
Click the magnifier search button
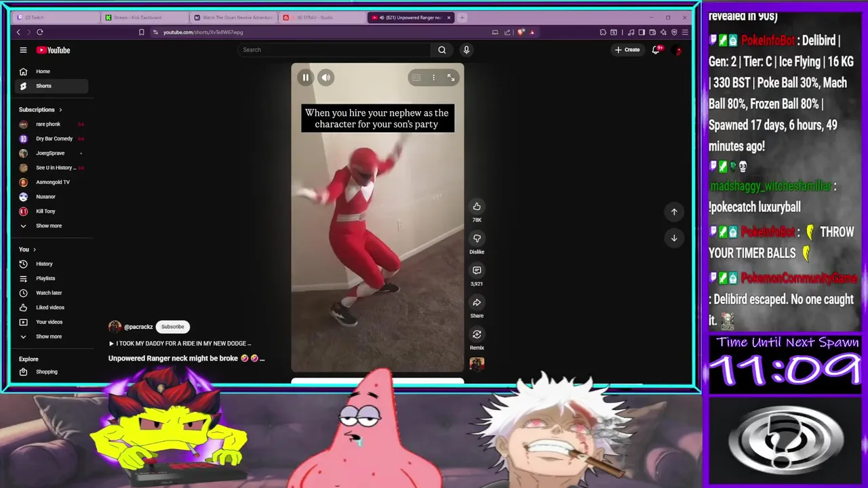[442, 49]
